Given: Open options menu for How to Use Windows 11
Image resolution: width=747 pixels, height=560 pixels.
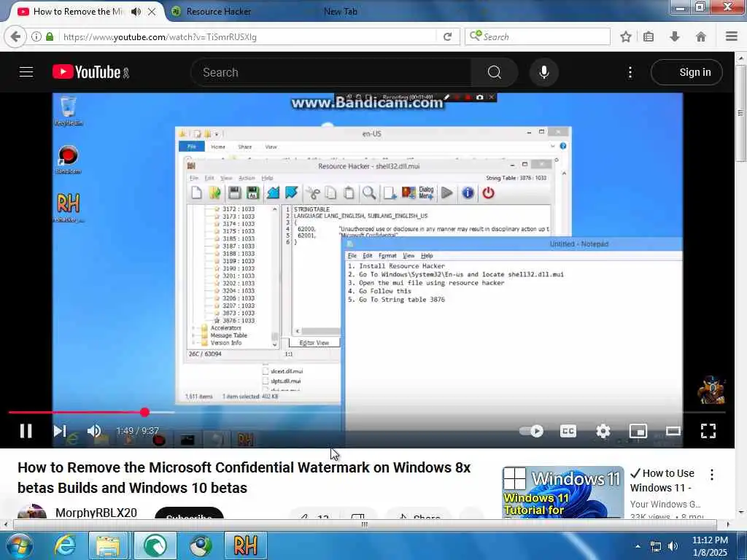Looking at the screenshot, I should [x=712, y=474].
